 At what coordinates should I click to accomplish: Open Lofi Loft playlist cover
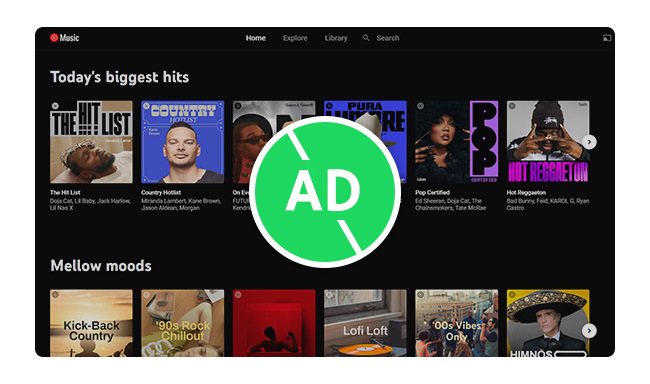point(365,323)
